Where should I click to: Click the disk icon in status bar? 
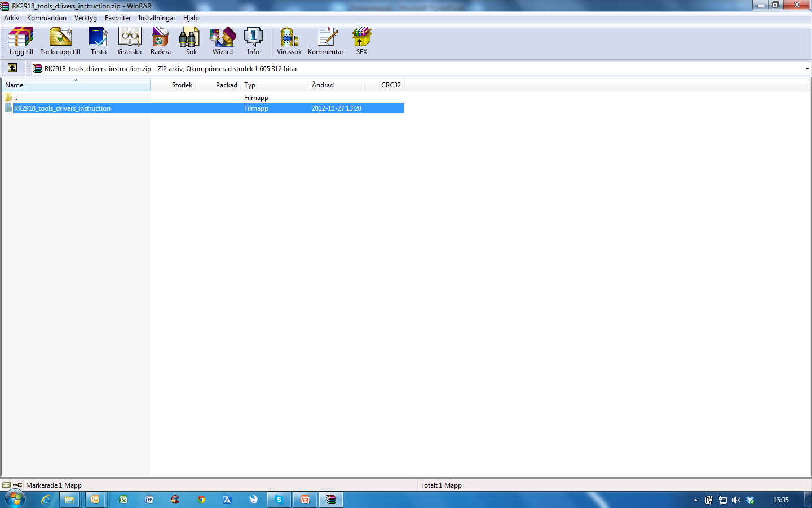tap(6, 485)
